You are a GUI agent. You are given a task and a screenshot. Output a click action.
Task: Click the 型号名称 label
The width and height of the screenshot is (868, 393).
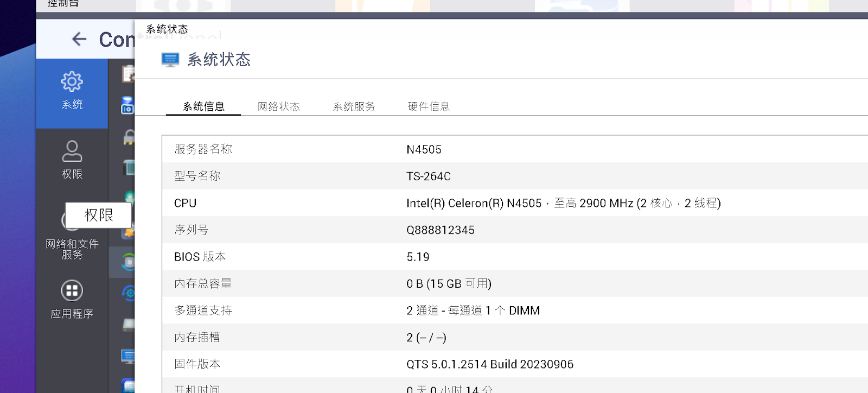(197, 176)
